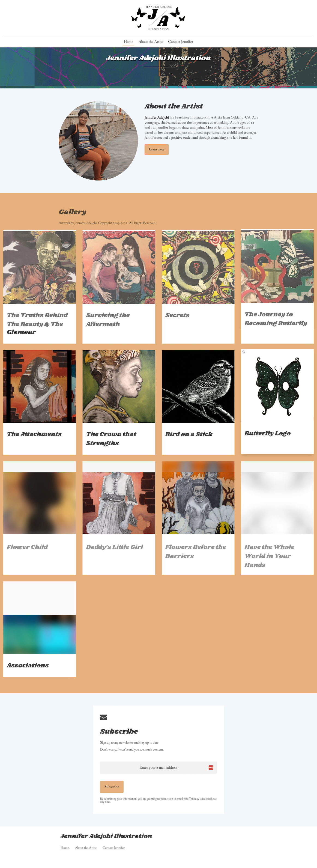Select The Crown that Strengths artwork thumbnail
The height and width of the screenshot is (868, 317).
coord(119,386)
